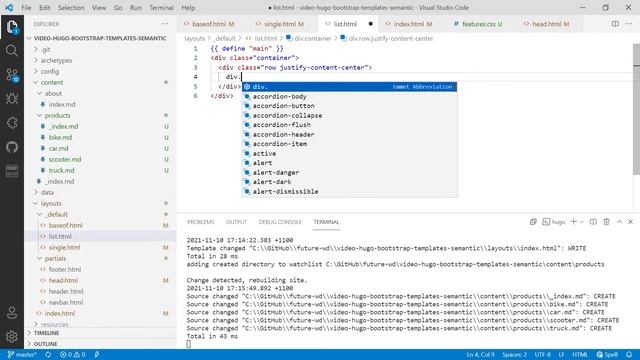Switch to index.html editor tab
The width and height of the screenshot is (640, 360).
coord(409,24)
